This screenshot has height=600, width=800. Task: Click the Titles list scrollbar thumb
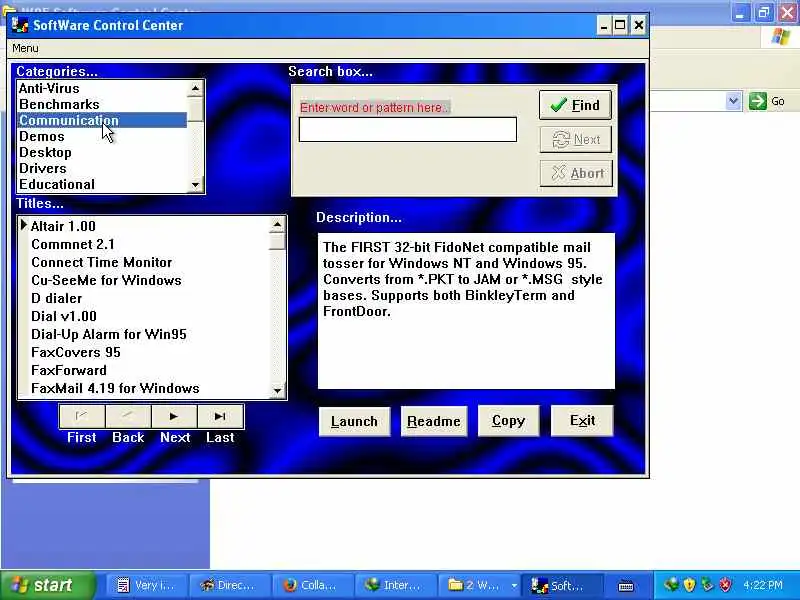click(x=277, y=241)
